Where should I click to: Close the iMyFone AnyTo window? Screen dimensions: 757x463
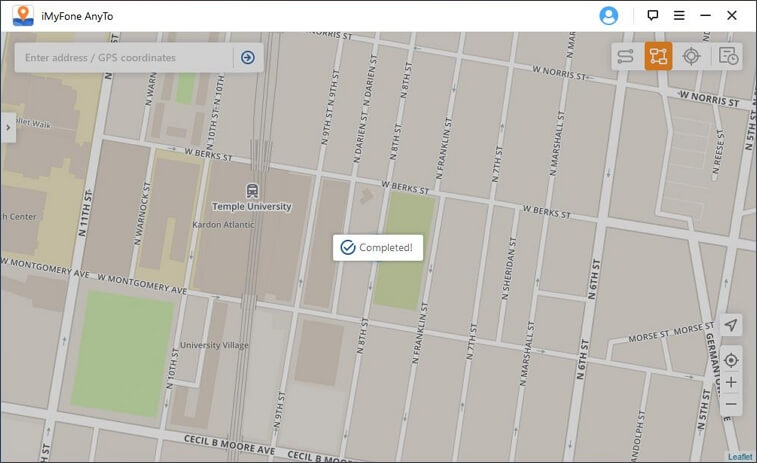(x=731, y=15)
